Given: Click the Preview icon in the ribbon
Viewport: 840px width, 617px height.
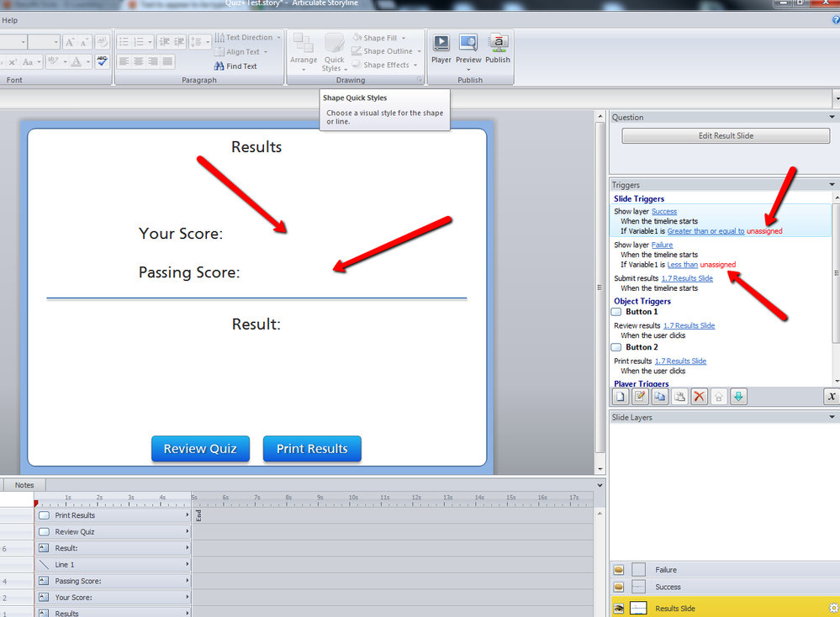Looking at the screenshot, I should point(468,48).
